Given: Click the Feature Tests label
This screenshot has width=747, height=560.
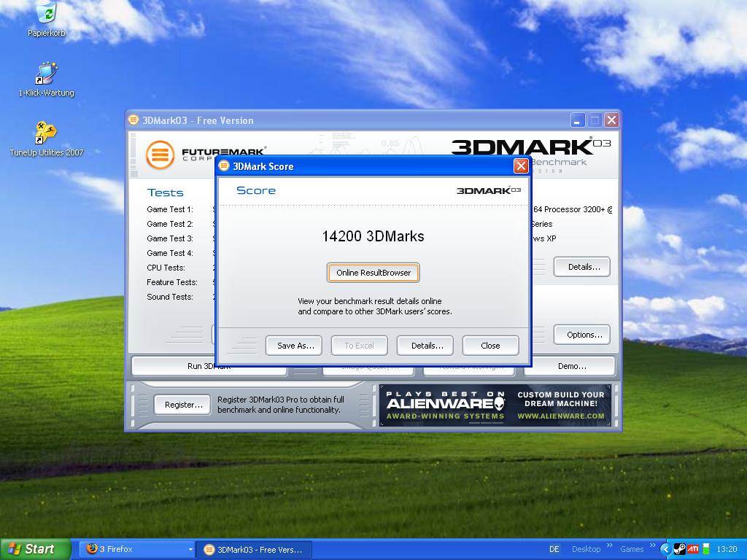Looking at the screenshot, I should pos(172,282).
